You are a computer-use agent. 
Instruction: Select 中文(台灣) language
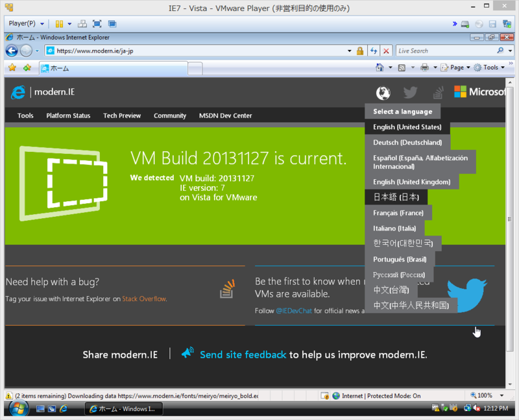click(391, 290)
